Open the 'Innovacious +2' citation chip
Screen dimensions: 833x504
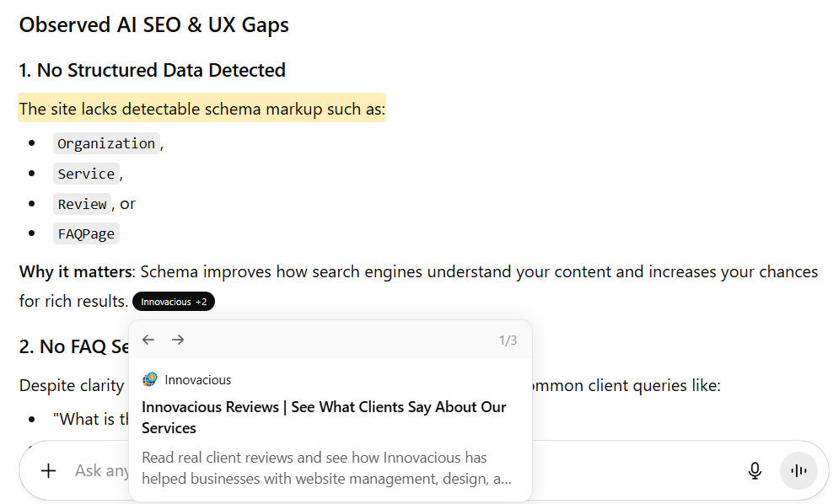(x=173, y=301)
